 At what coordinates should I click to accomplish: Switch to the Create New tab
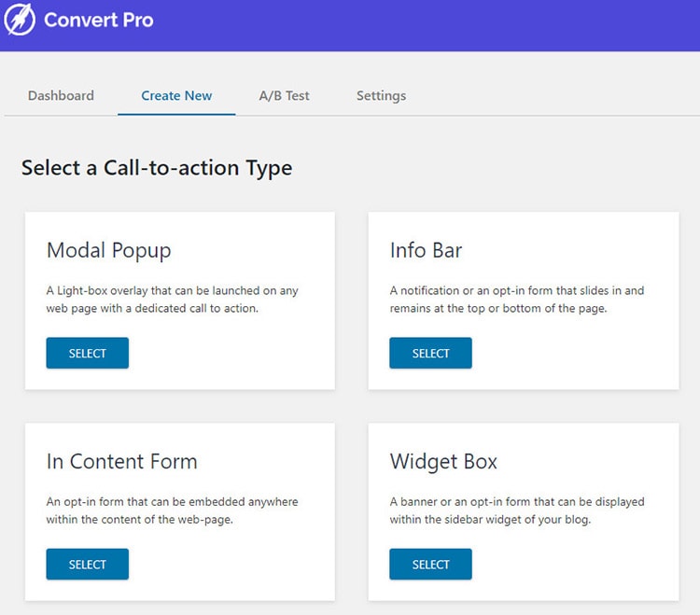click(176, 95)
